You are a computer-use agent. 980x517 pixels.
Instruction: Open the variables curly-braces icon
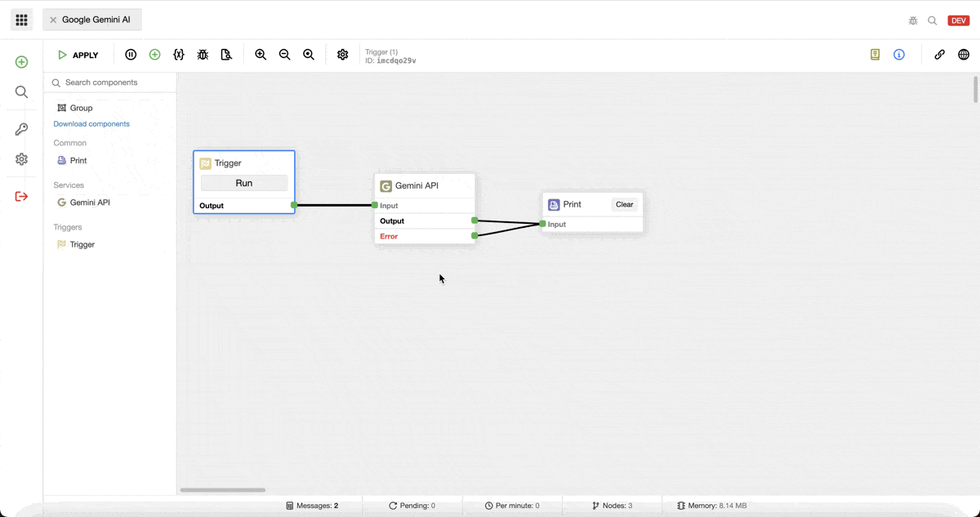179,55
